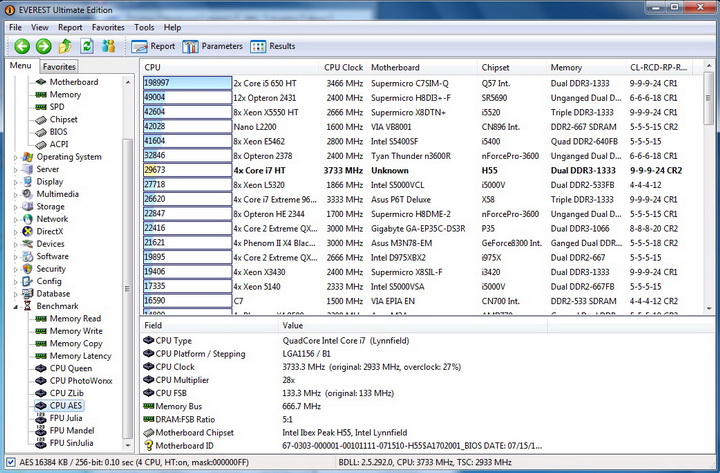The height and width of the screenshot is (473, 720).
Task: Select the SPD tree item icon
Action: coord(41,107)
